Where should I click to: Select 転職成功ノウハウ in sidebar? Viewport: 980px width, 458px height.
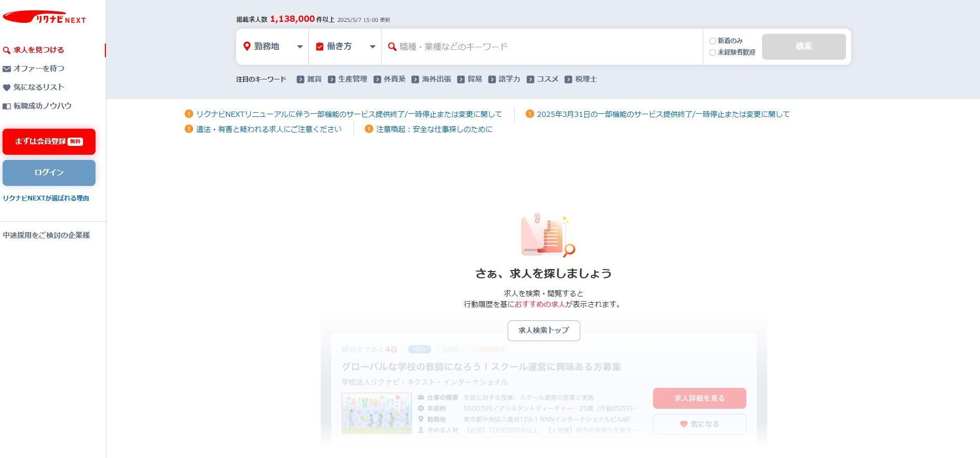point(43,106)
